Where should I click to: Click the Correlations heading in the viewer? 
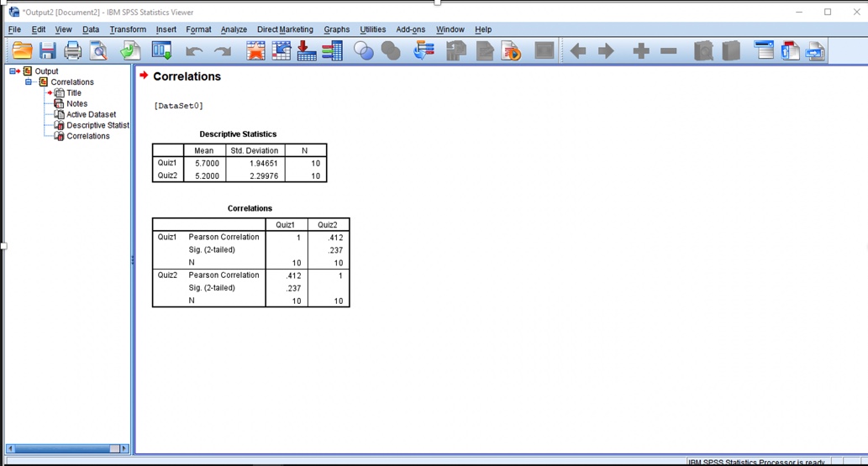187,76
